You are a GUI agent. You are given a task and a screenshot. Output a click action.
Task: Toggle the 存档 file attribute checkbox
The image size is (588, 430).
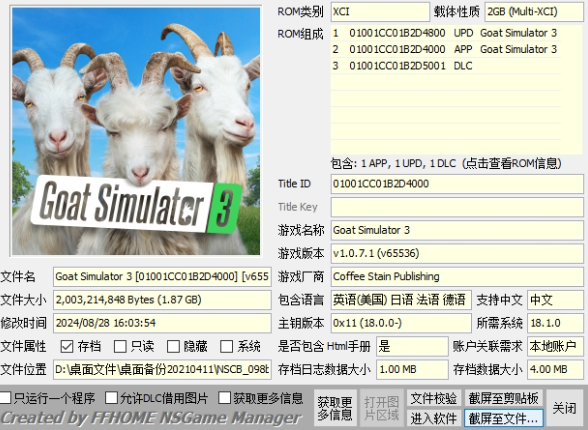67,346
